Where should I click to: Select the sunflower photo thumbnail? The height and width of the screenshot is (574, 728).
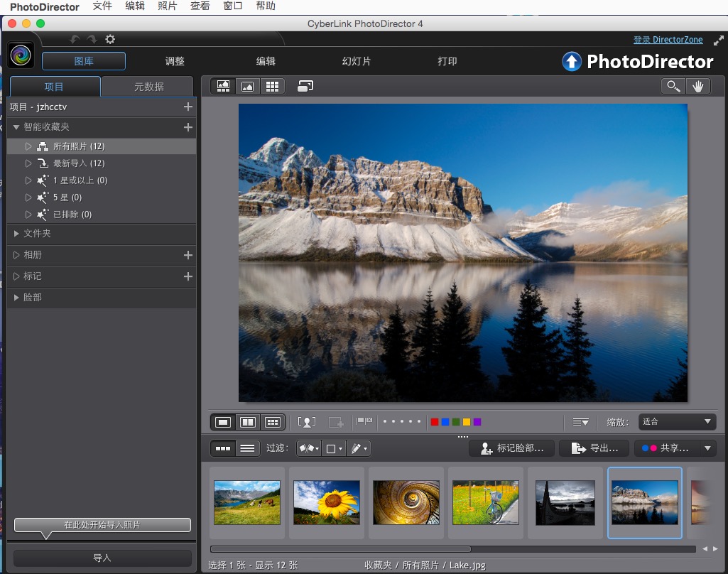327,502
